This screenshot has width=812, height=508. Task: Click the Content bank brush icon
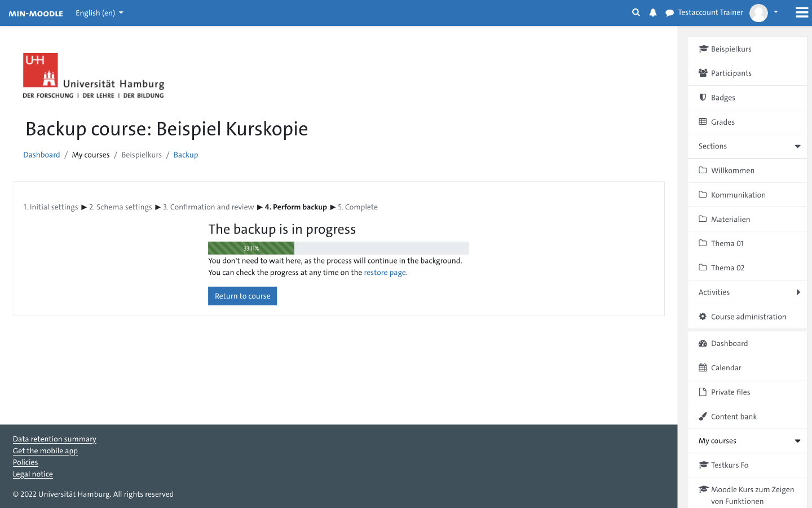(703, 416)
